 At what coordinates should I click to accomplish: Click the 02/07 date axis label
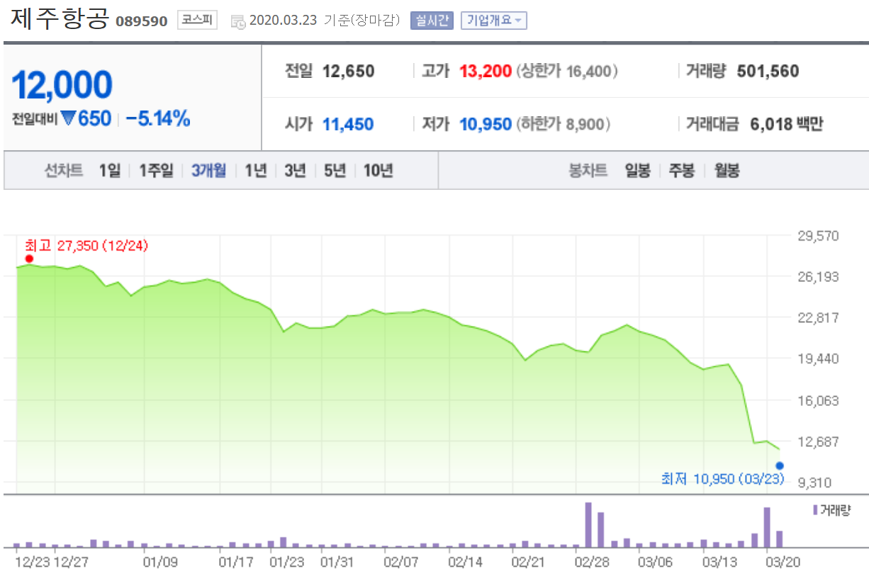401,562
